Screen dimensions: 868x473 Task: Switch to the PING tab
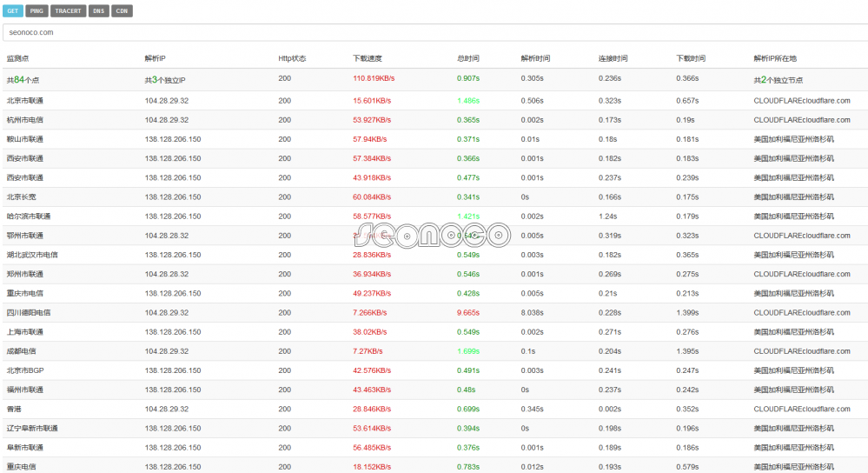coord(36,11)
